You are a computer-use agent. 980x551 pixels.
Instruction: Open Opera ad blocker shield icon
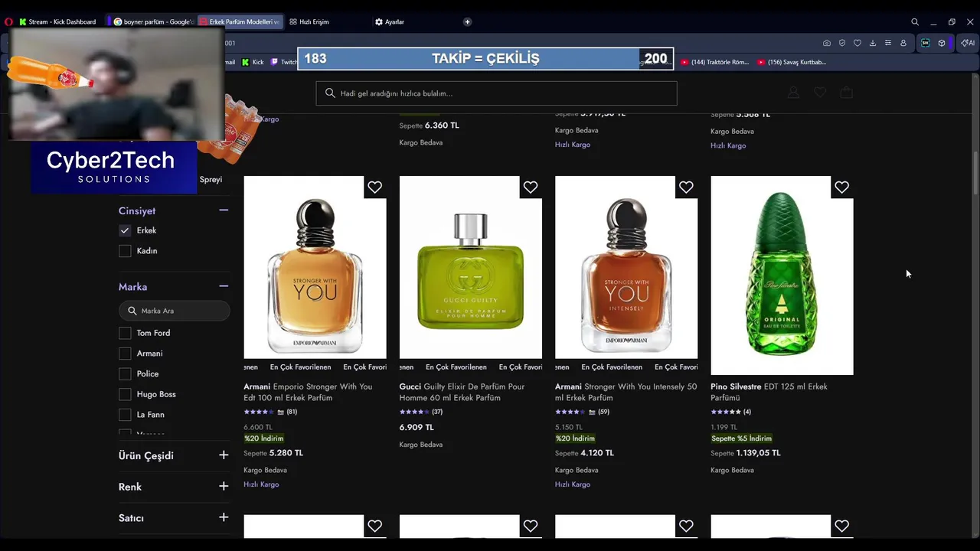pos(841,43)
